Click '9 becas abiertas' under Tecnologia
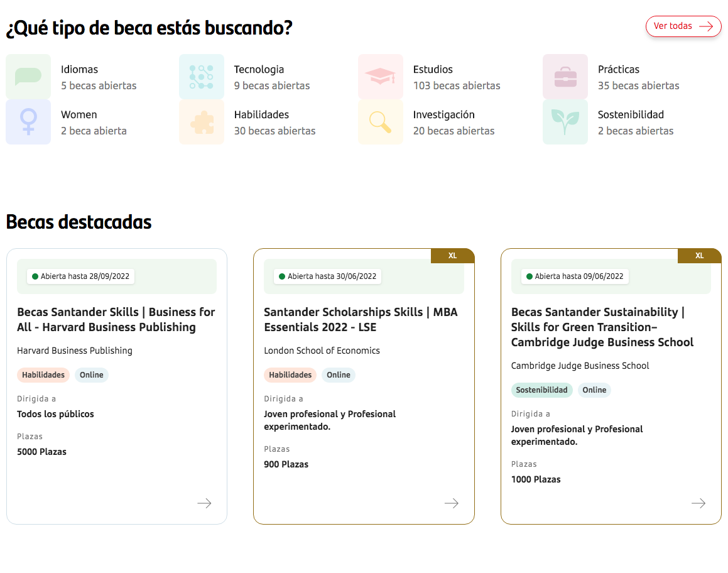728x573 pixels. (272, 85)
